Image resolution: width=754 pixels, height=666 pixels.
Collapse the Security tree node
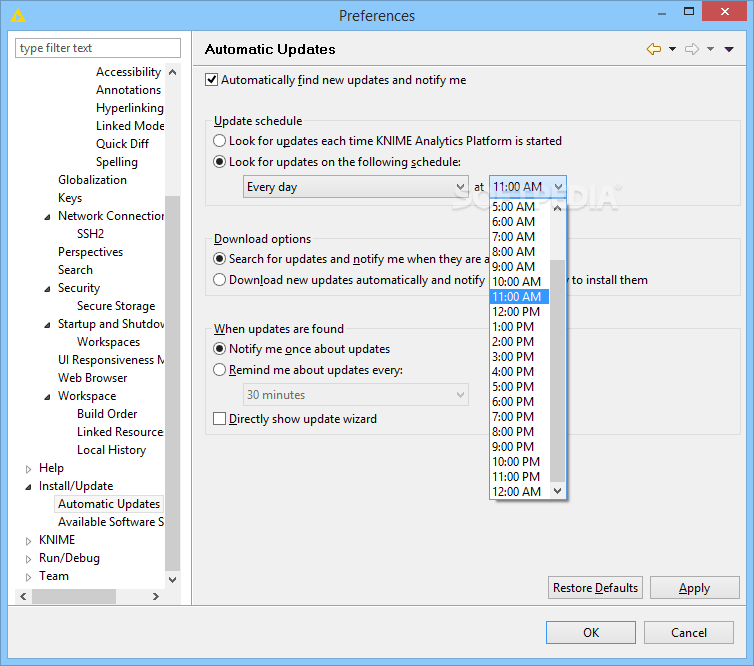point(47,289)
